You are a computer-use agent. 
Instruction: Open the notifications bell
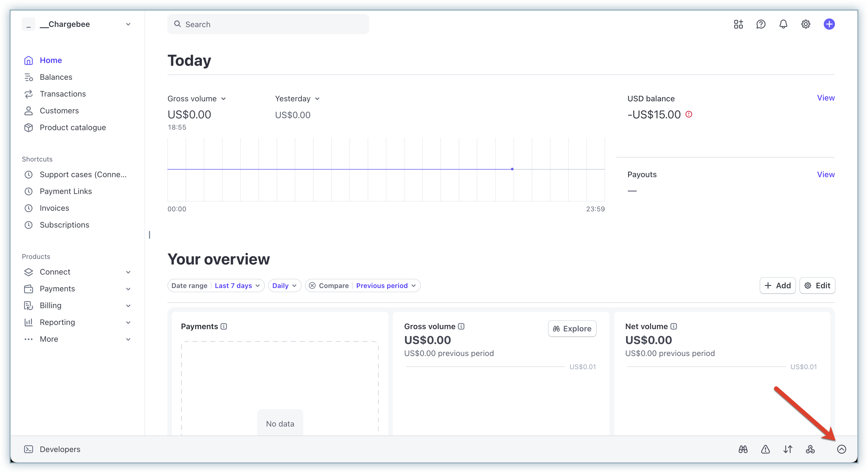pos(783,24)
